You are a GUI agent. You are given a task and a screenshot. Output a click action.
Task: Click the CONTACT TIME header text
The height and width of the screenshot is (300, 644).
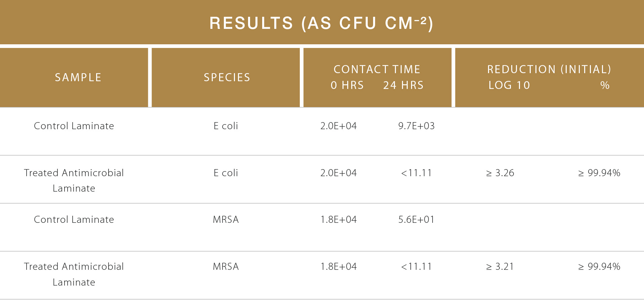point(377,69)
